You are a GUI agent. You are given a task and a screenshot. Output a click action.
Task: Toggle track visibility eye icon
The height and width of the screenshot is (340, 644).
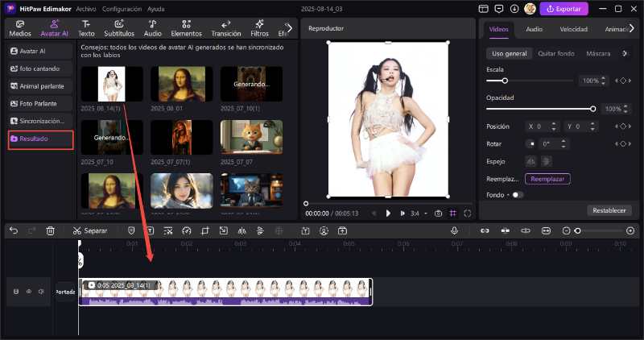29,292
